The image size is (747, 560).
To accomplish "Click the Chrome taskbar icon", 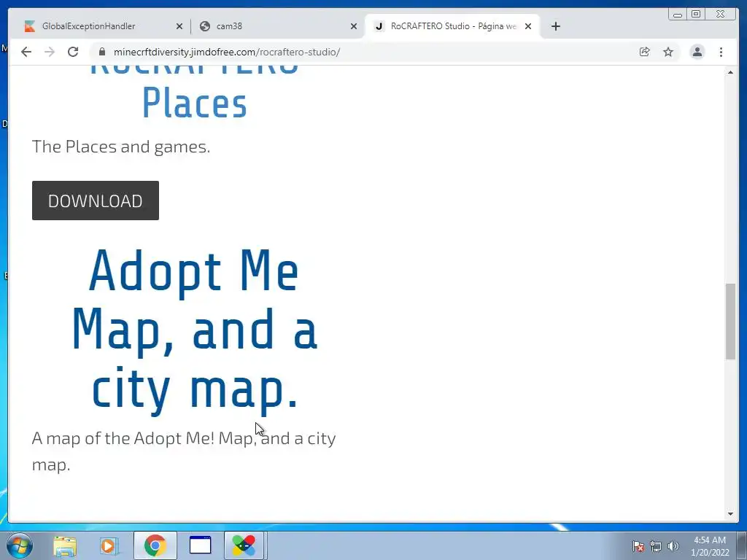I will [x=155, y=545].
